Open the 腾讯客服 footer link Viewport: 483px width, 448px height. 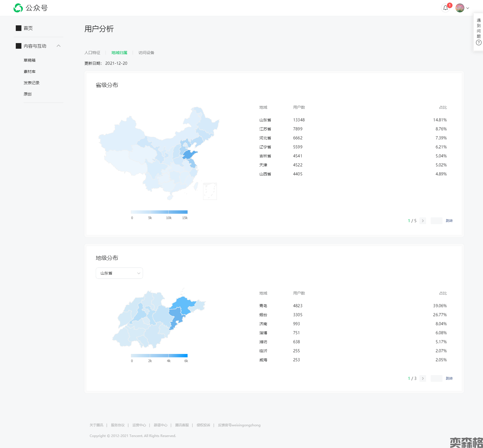(182, 425)
